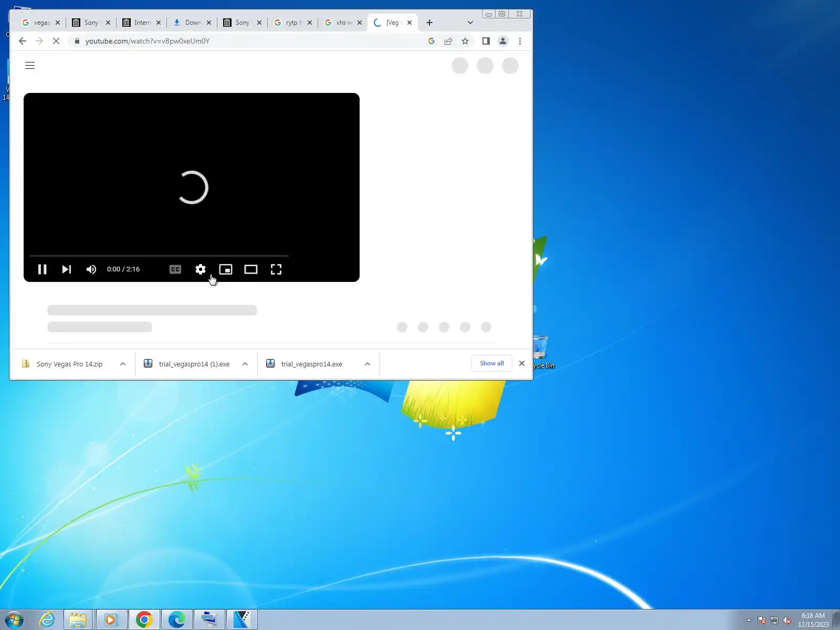Switch the video to miniplayer
This screenshot has height=630, width=840.
point(226,269)
